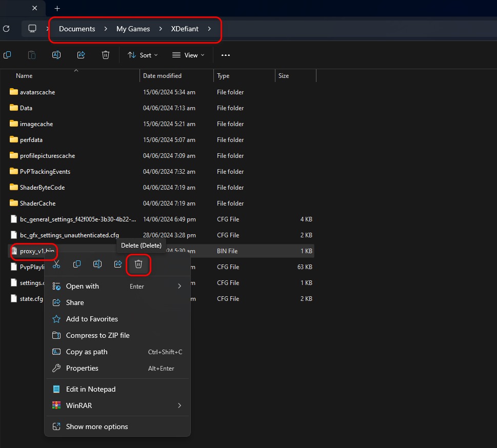Select Copy as path option
497x448 pixels.
tap(87, 352)
